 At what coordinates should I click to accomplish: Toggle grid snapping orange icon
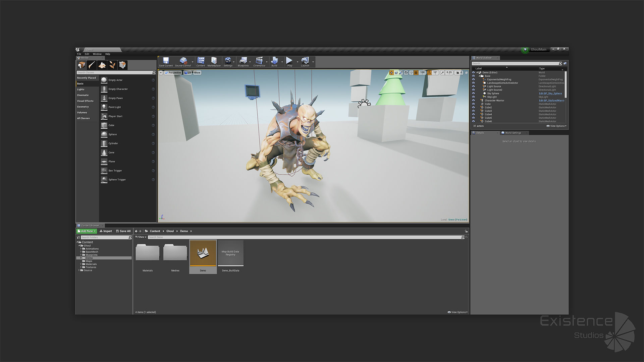(416, 72)
